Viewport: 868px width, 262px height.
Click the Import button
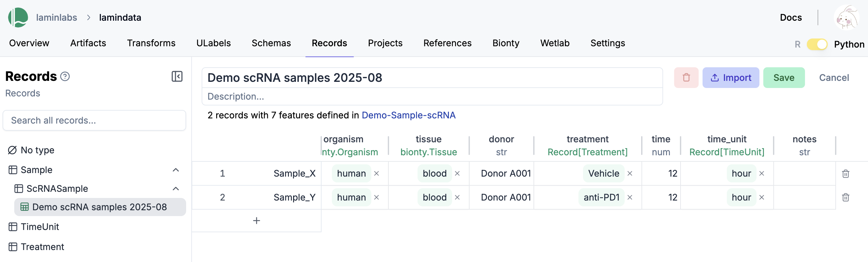731,78
